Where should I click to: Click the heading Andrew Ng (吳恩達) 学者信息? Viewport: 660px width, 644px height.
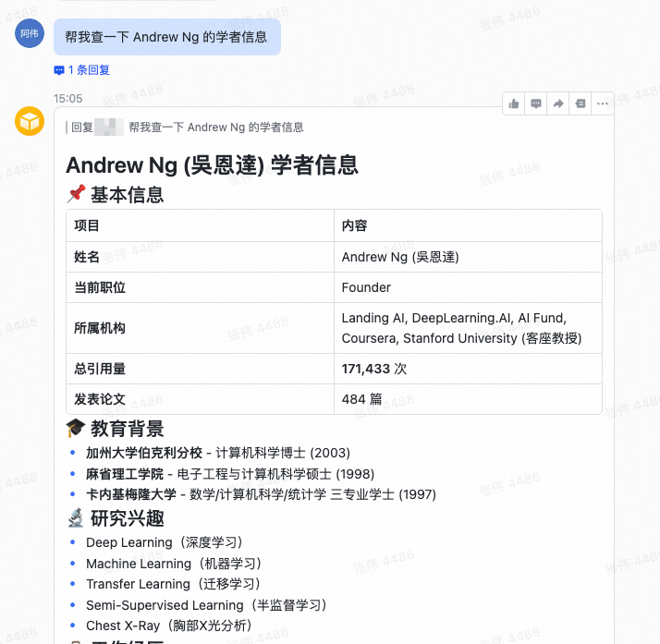(x=213, y=164)
